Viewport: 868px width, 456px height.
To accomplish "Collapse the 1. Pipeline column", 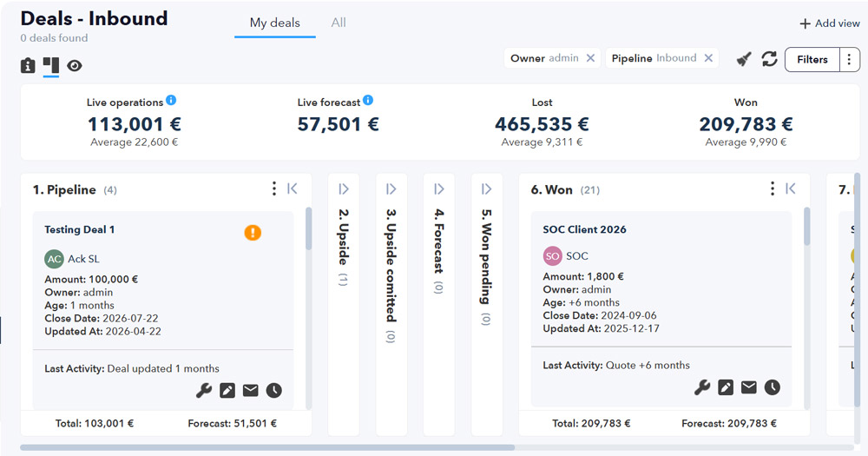I will 293,189.
